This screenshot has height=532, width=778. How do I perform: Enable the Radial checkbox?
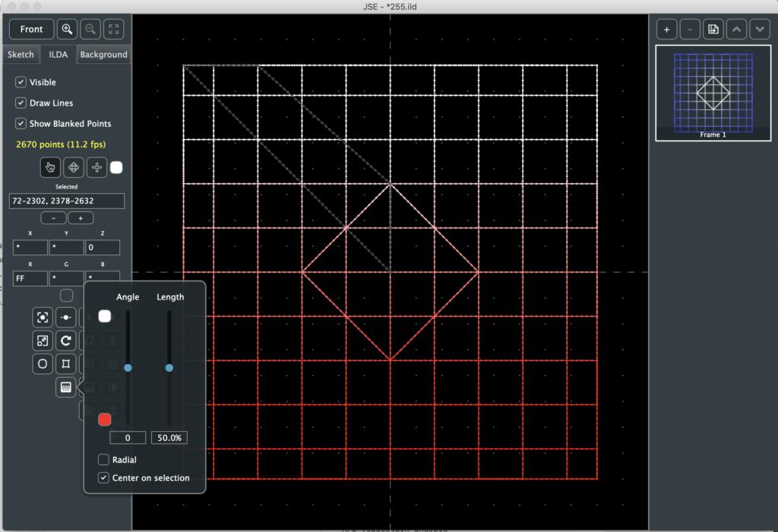point(103,460)
